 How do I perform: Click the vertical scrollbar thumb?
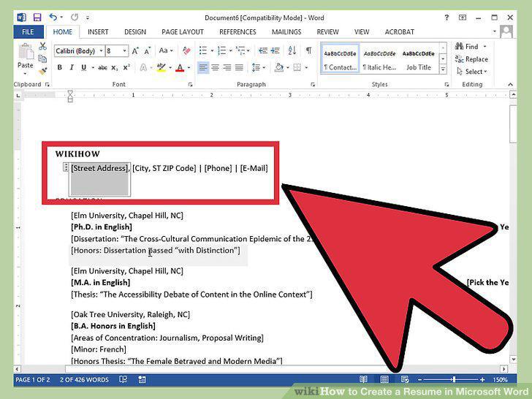[x=513, y=123]
